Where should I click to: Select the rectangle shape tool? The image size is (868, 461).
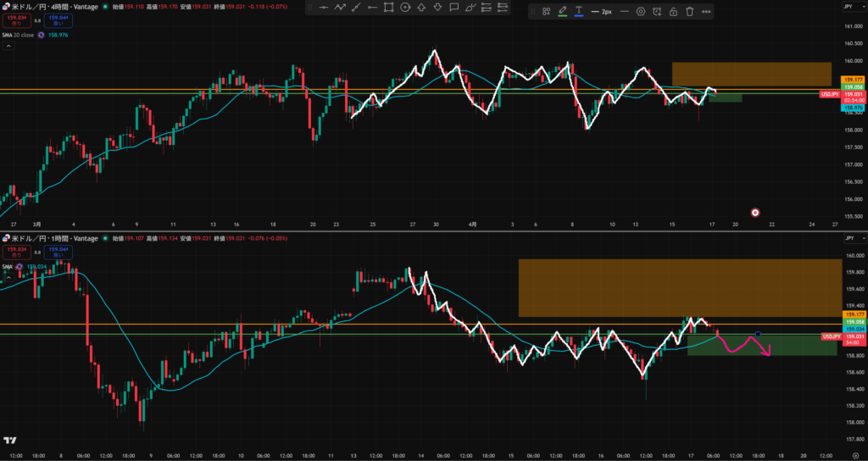coord(388,8)
